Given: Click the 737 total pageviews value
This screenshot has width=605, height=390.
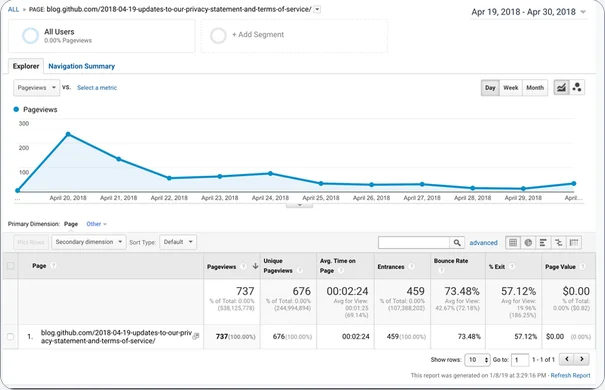Looking at the screenshot, I should [x=245, y=291].
